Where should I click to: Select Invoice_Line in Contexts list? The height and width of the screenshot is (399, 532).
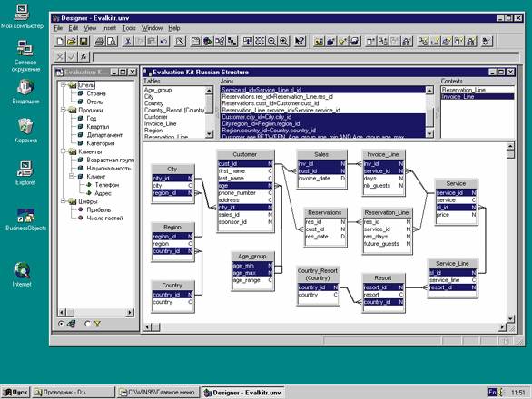tap(477, 97)
